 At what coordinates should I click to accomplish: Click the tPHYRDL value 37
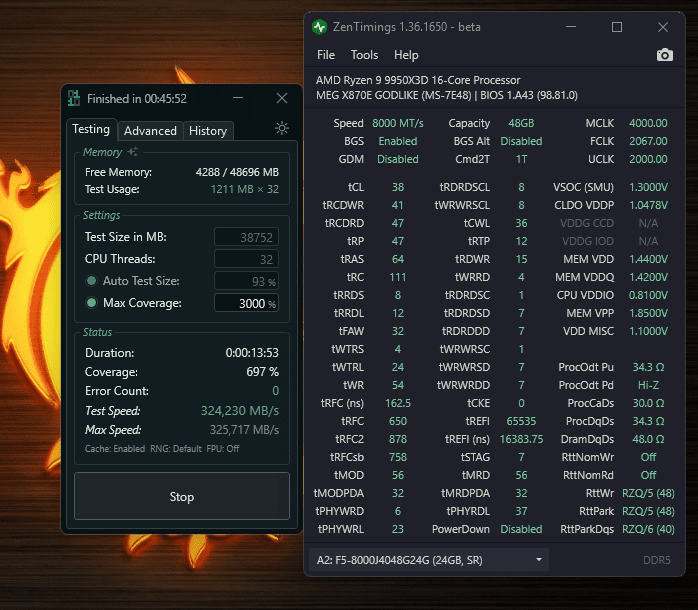521,511
